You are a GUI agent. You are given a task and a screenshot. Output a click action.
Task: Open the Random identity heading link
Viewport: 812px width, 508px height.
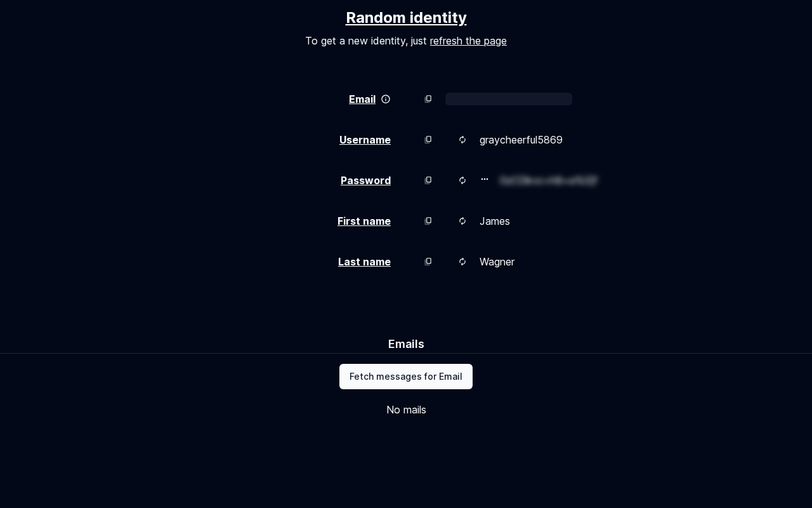pos(406,18)
